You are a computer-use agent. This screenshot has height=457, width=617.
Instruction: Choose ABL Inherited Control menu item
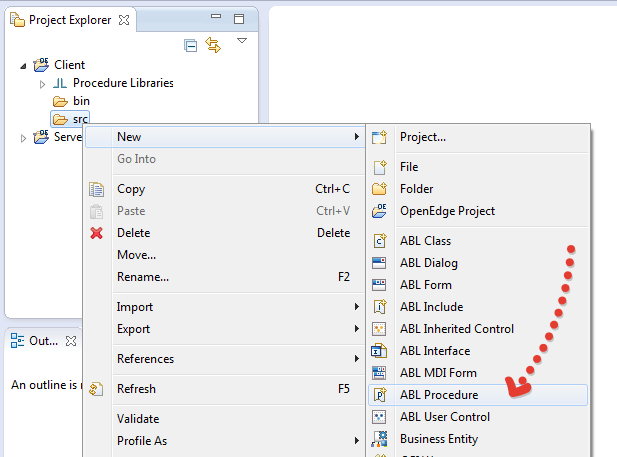(x=478, y=329)
